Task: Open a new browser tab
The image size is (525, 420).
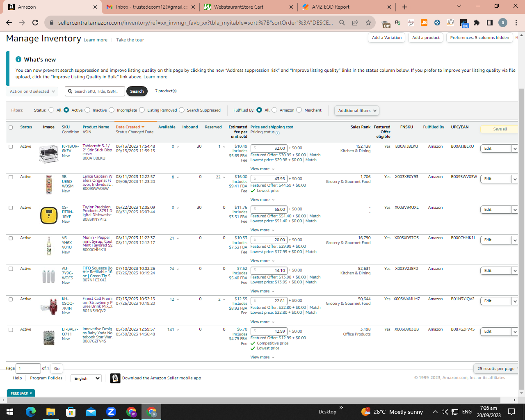Action: pos(405,7)
